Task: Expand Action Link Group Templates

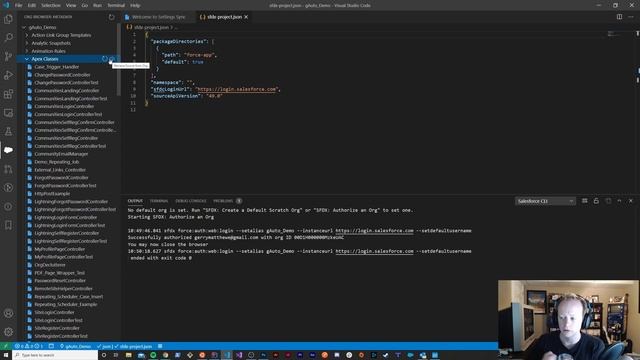Action: click(61, 35)
